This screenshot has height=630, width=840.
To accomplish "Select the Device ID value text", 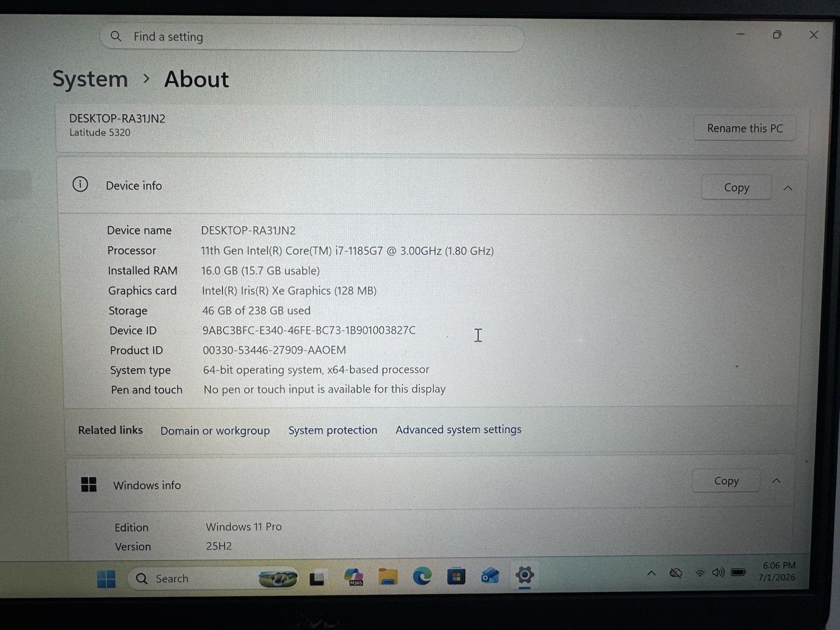I will coord(309,330).
